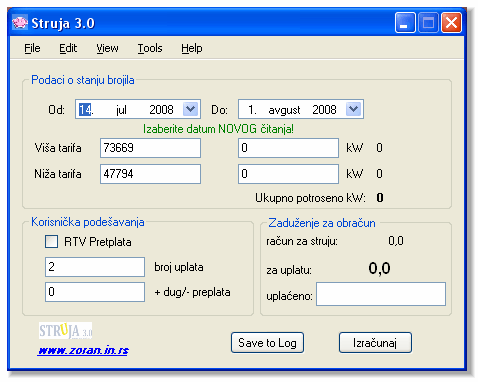Viewport: 478px width, 382px height.
Task: Enable the RTV Pretplata checkbox
Action: pos(51,242)
